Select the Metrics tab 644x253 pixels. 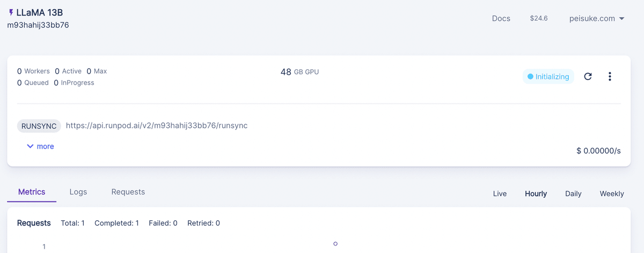pyautogui.click(x=32, y=192)
